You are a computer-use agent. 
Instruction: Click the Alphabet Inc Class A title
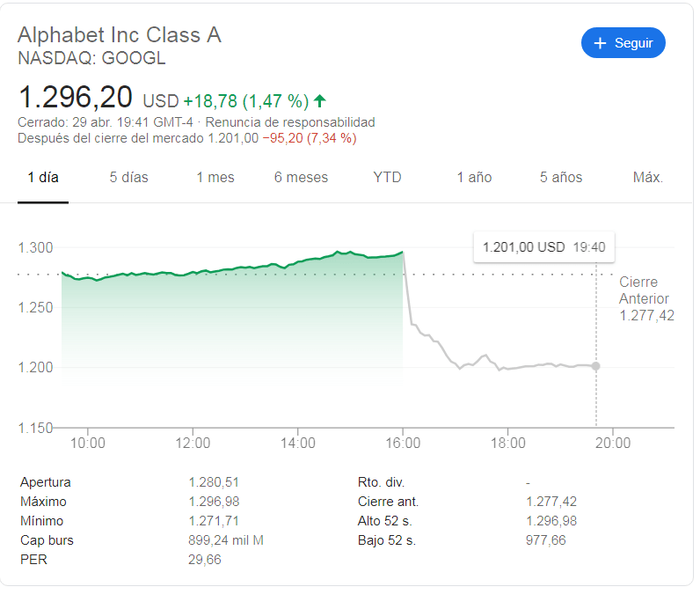click(x=120, y=35)
